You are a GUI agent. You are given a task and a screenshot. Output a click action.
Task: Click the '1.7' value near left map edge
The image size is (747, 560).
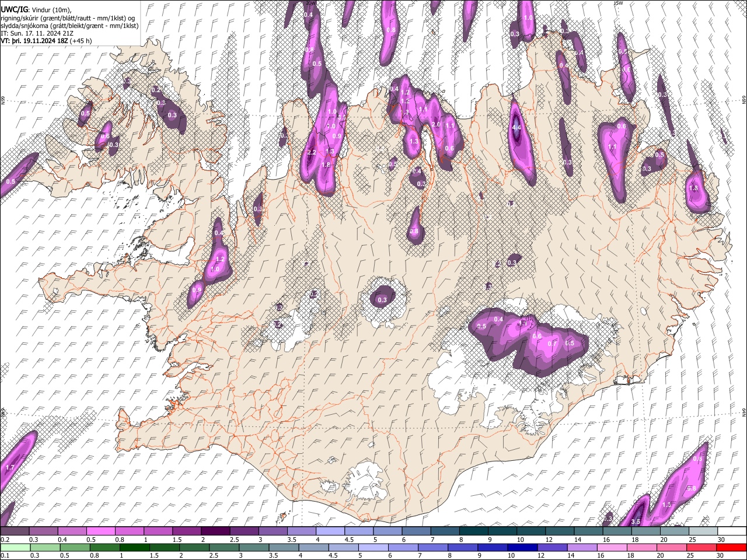click(10, 468)
